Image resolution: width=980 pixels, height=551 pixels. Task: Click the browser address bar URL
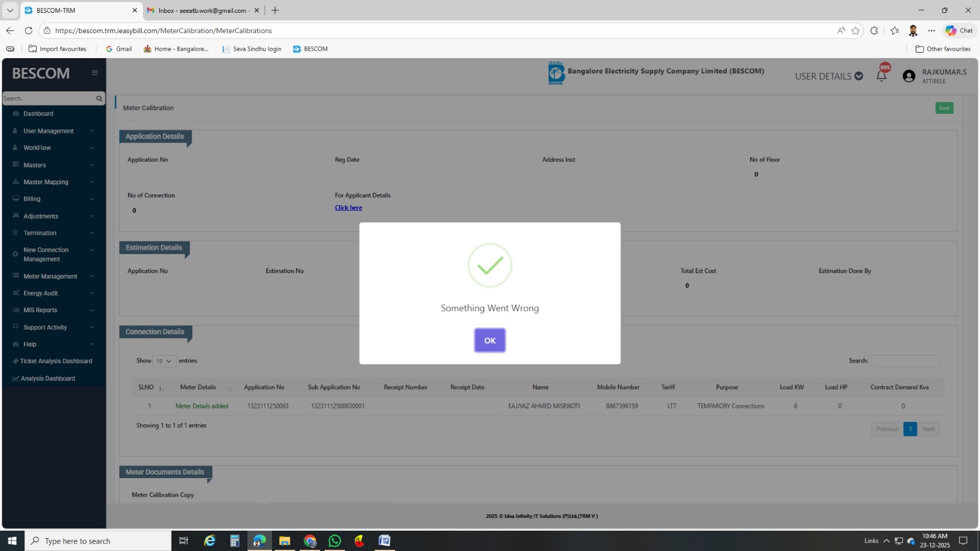point(164,31)
